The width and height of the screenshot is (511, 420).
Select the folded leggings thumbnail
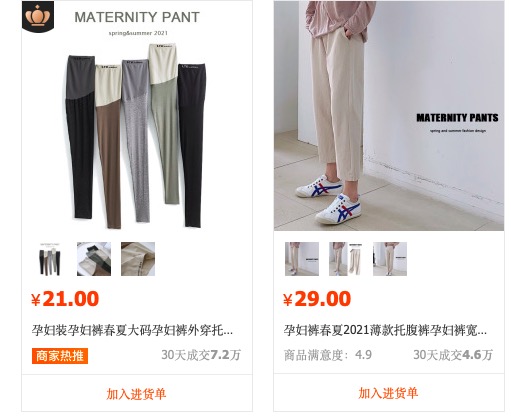pyautogui.click(x=94, y=259)
